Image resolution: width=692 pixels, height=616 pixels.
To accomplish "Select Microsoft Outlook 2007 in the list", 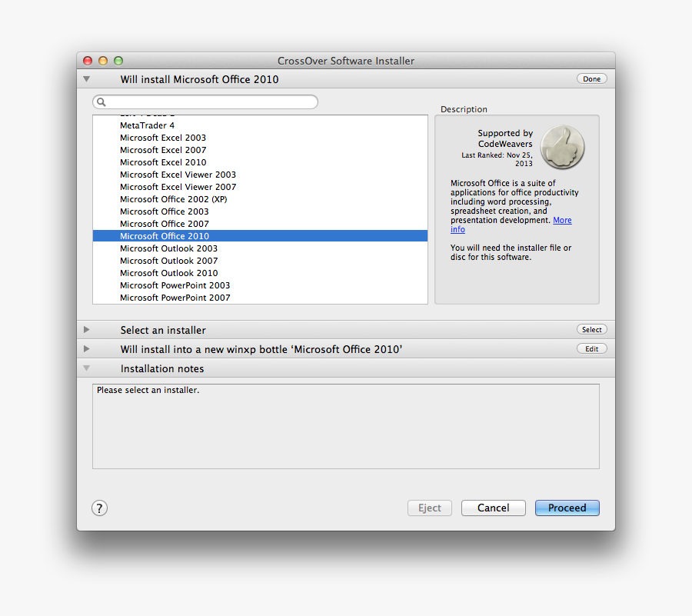I will (x=261, y=261).
